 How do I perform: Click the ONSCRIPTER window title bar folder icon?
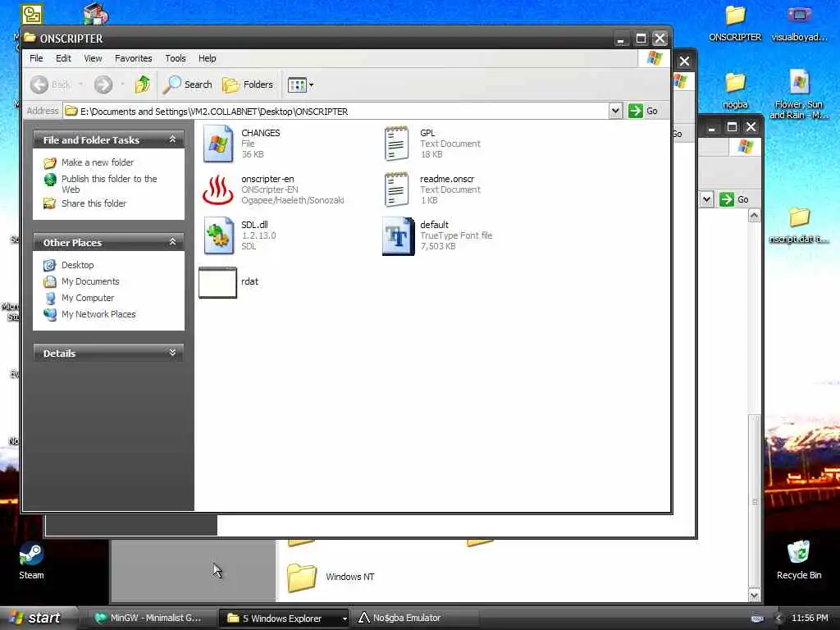coord(30,38)
